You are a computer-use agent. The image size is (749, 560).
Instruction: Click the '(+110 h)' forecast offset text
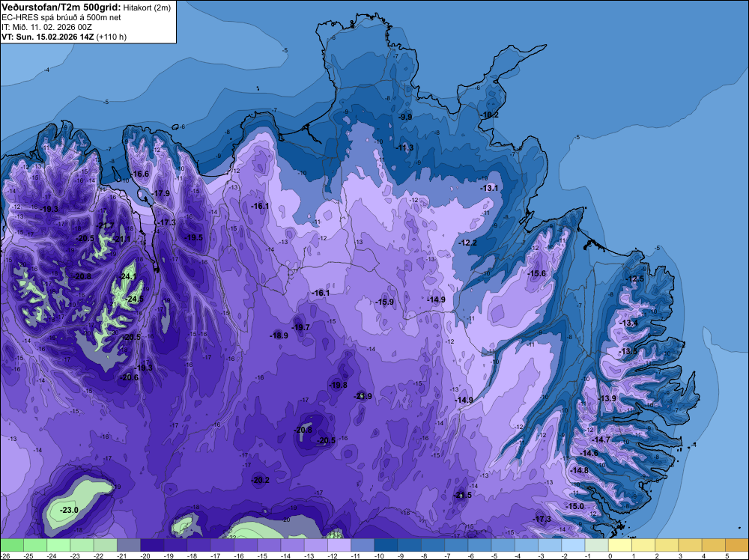tap(112, 37)
